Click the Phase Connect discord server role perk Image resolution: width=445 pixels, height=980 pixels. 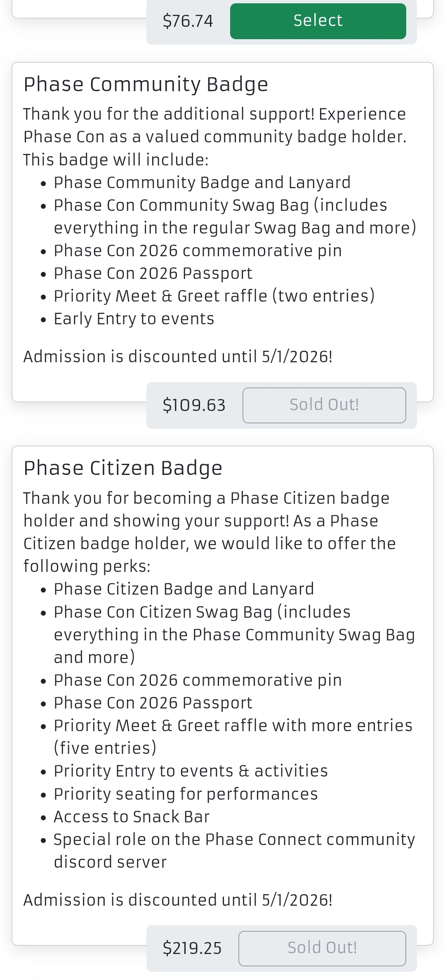(x=234, y=851)
